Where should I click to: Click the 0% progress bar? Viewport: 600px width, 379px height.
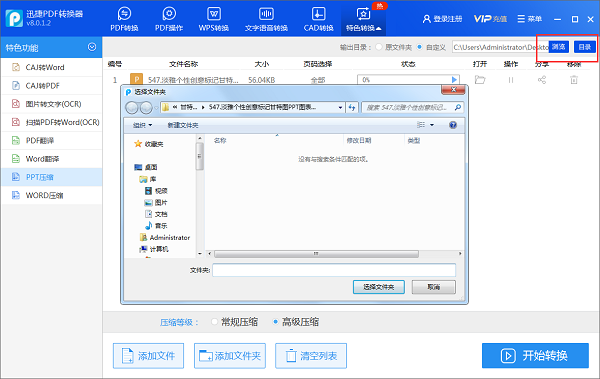point(408,80)
